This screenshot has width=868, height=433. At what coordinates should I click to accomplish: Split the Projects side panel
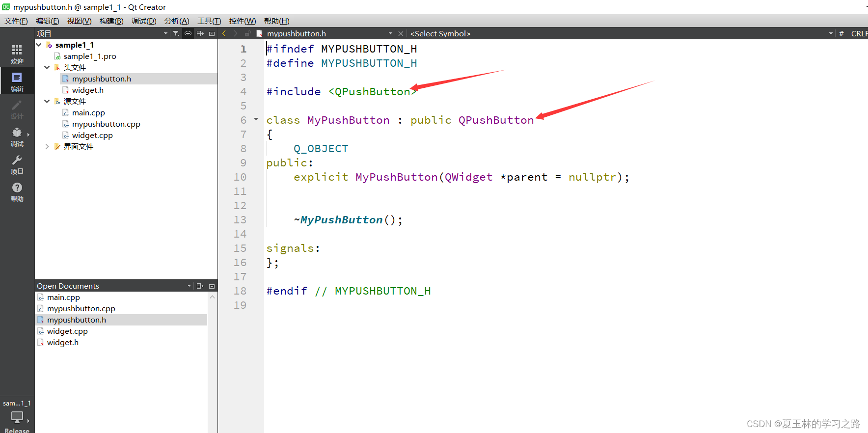point(200,33)
